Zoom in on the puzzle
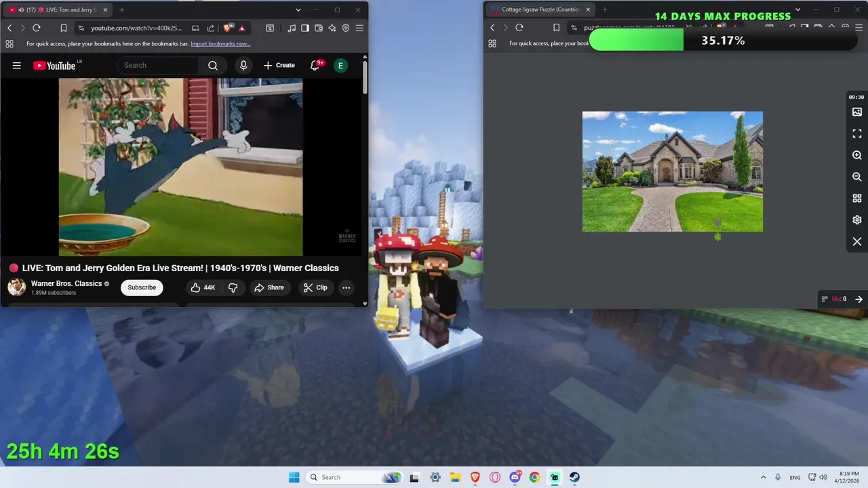Screen dimensions: 868x488 coord(857,155)
